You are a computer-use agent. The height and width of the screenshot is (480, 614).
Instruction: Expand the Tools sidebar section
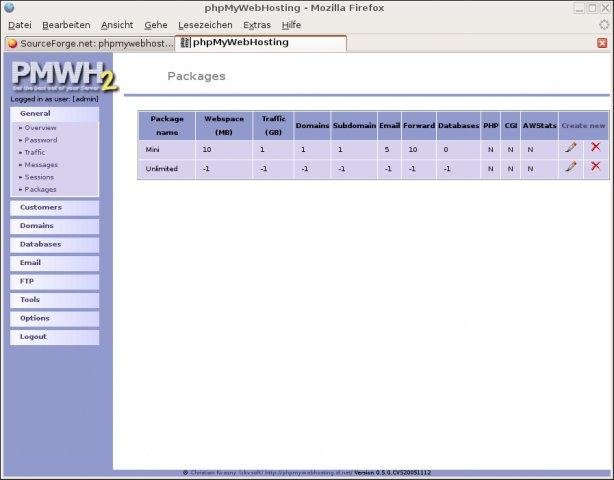click(54, 300)
